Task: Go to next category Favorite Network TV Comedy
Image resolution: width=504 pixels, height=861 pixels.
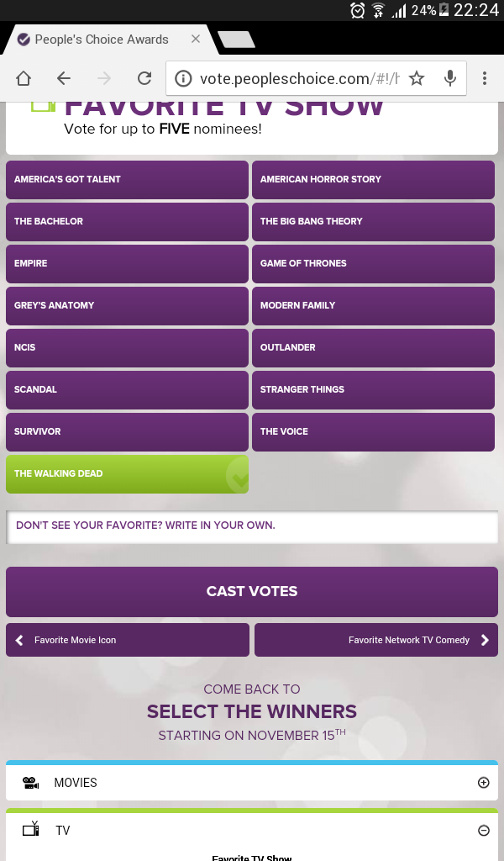Action: click(x=376, y=640)
